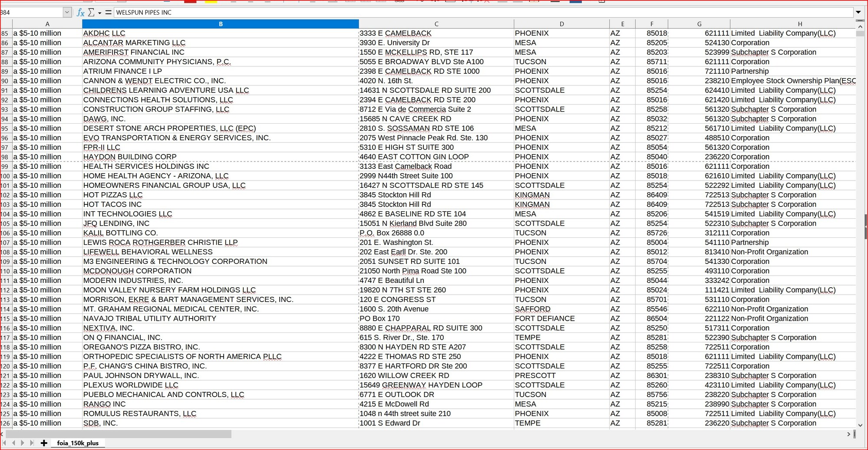Click the formula input line
Image resolution: width=868 pixels, height=450 pixels.
coord(478,13)
